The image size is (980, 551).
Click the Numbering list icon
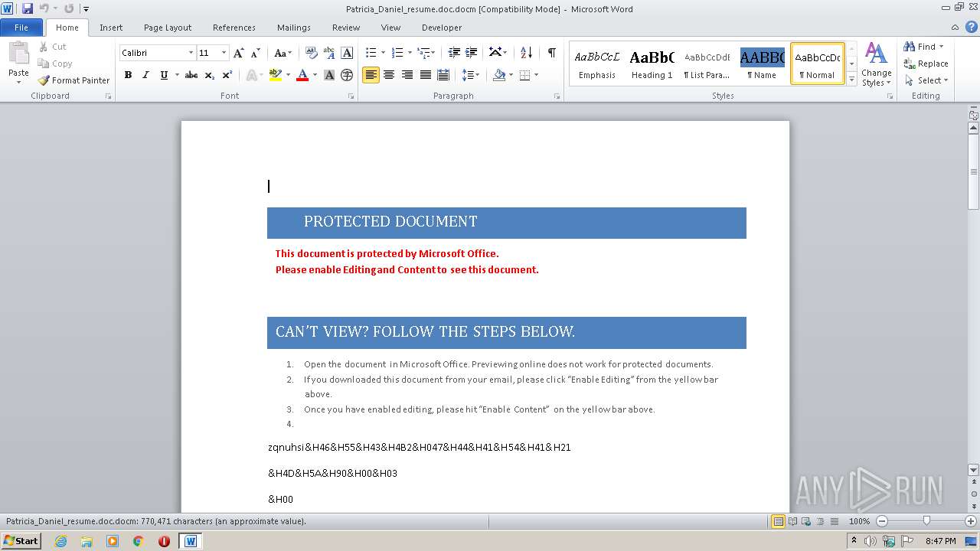[397, 53]
